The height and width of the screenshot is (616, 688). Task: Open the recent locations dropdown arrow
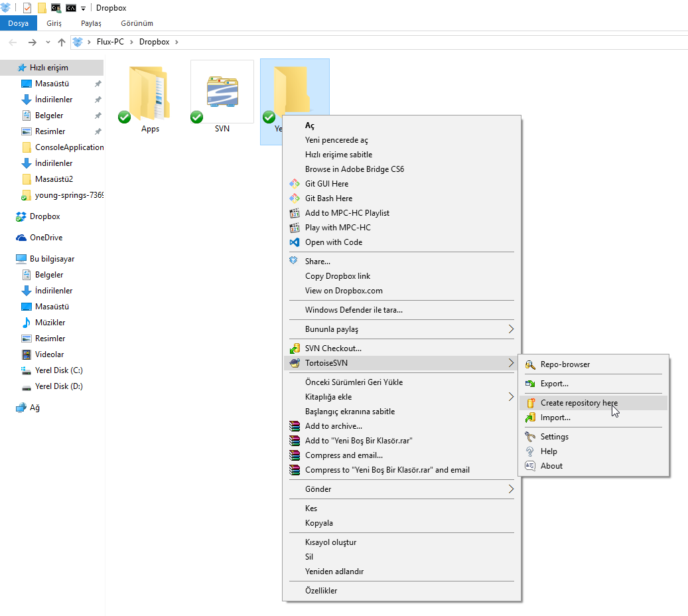(48, 42)
